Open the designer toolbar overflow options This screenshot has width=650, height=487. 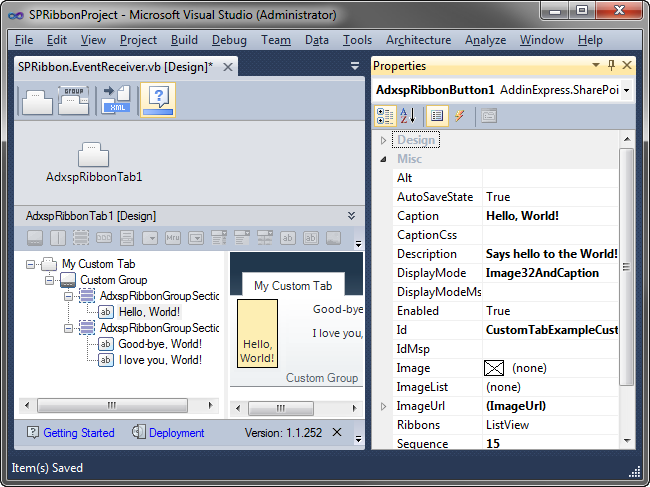pyautogui.click(x=359, y=244)
